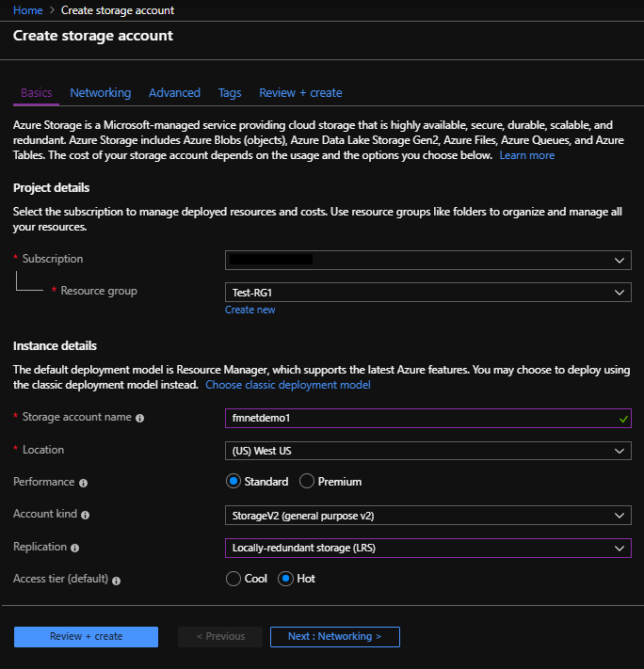Click info icon beside Account kind
644x669 pixels.
tap(85, 515)
